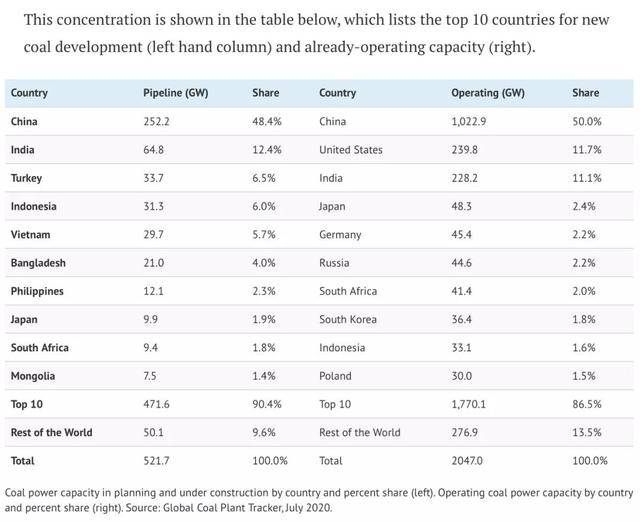Click the "Operating (GW)" column header
The height and width of the screenshot is (522, 640).
(485, 93)
